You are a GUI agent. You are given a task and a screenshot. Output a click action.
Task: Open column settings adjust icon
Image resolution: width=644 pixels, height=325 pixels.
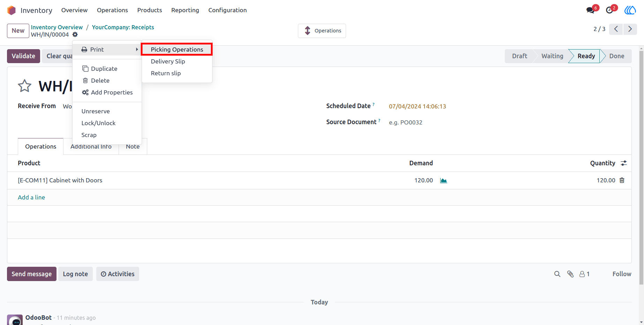click(624, 163)
